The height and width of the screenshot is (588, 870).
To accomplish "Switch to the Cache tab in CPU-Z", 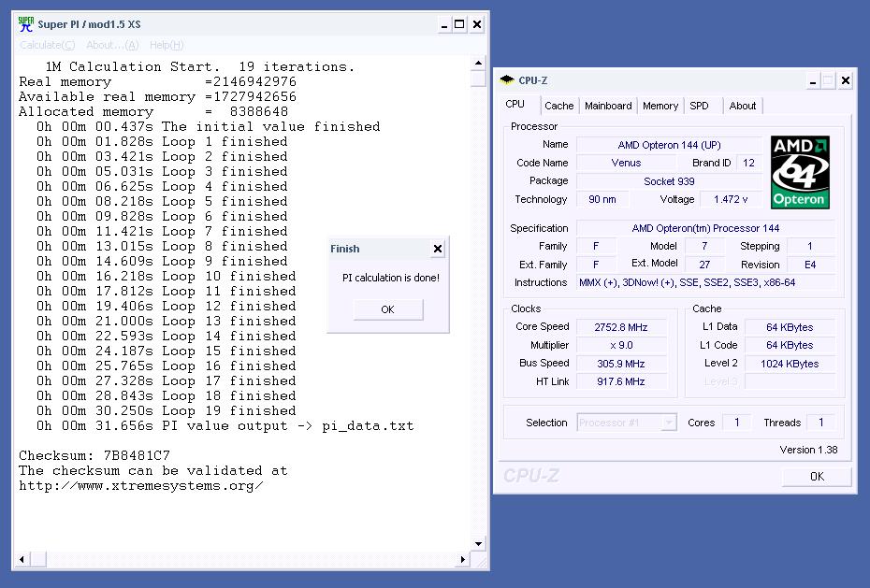I will pyautogui.click(x=558, y=106).
